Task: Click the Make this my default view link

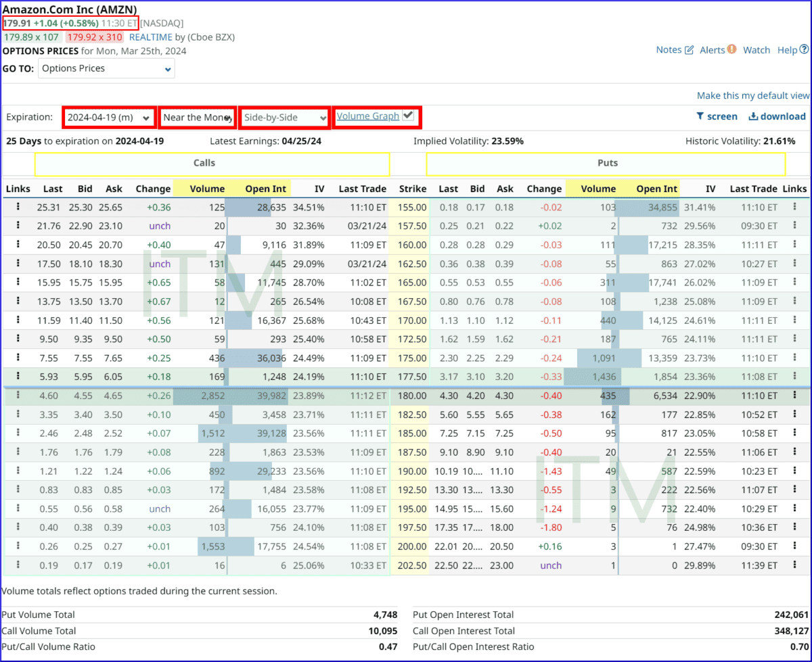Action: 753,95
